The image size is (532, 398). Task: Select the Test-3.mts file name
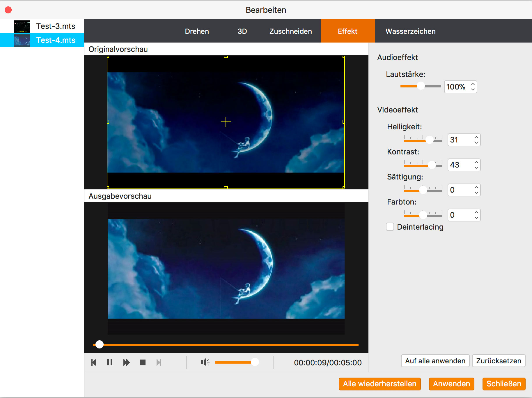coord(56,26)
